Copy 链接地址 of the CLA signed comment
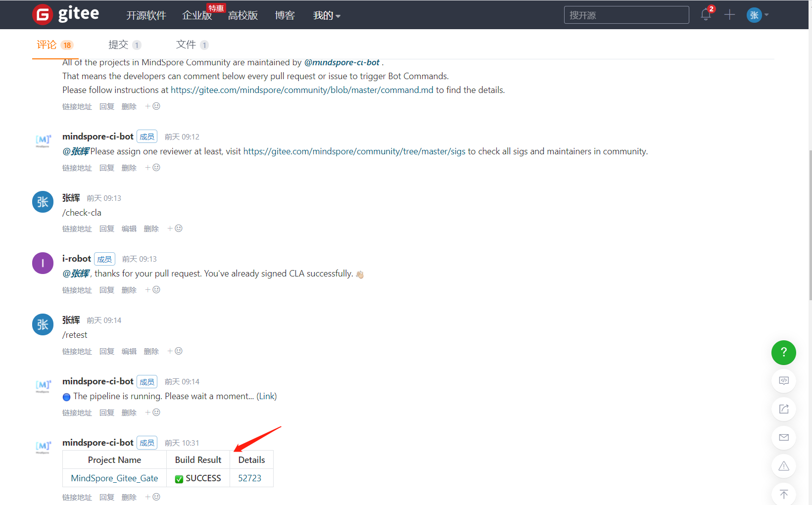 tap(77, 290)
